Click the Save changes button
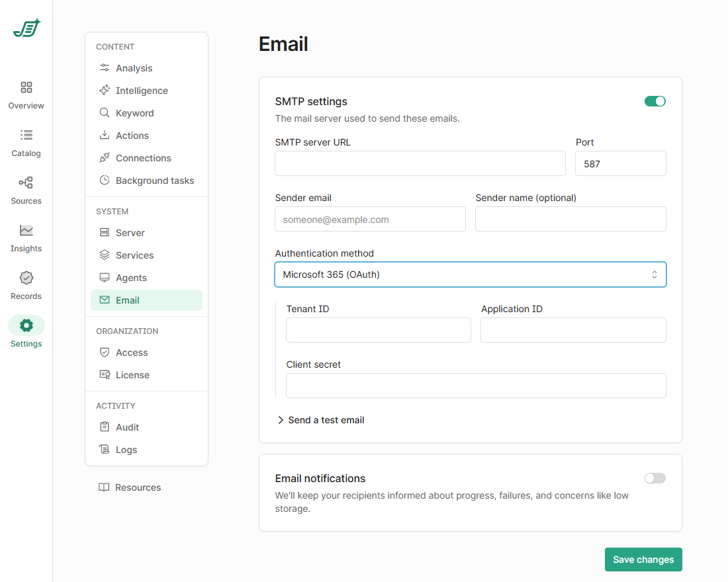The height and width of the screenshot is (582, 728). tap(643, 560)
